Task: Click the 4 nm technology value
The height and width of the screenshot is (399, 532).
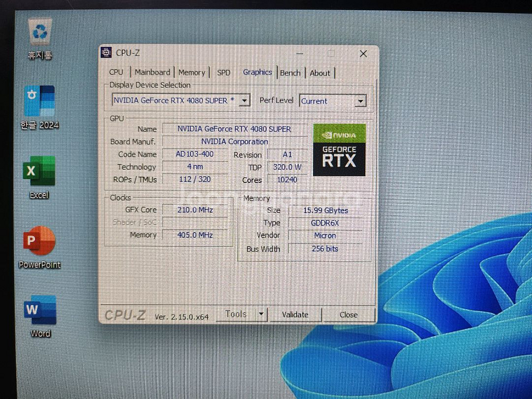Action: (195, 167)
